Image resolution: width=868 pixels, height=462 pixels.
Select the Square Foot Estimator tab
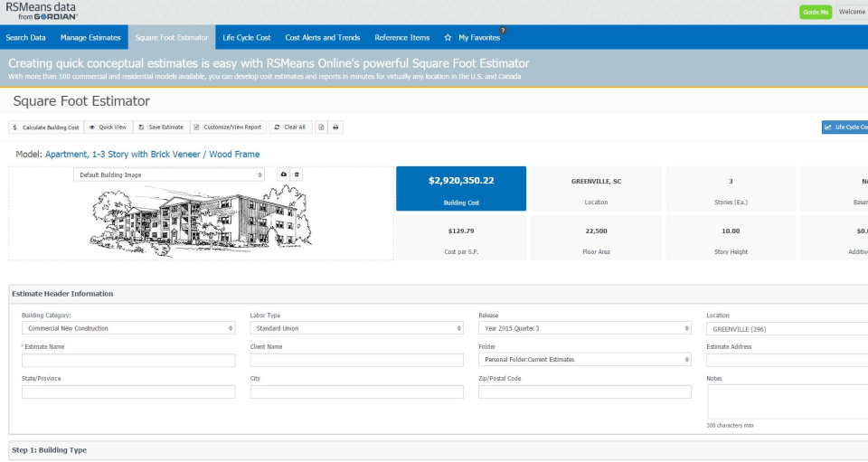[x=172, y=38]
